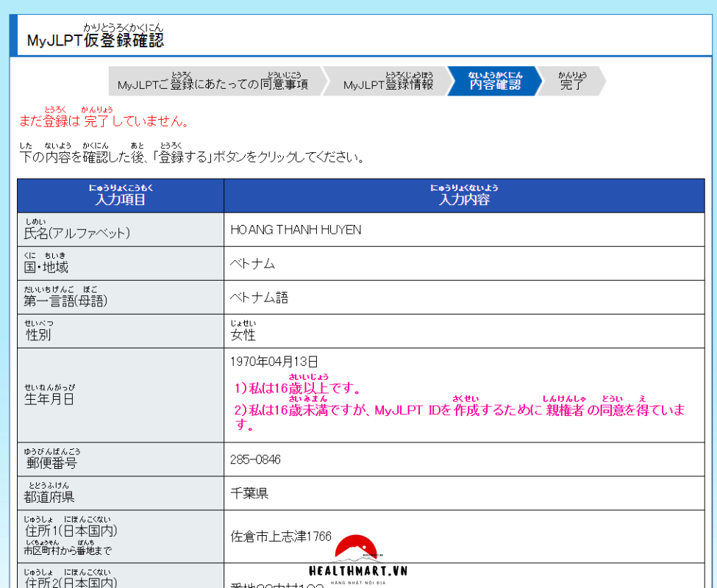
Task: Click the 郵便番号 label cell
Action: (x=121, y=459)
